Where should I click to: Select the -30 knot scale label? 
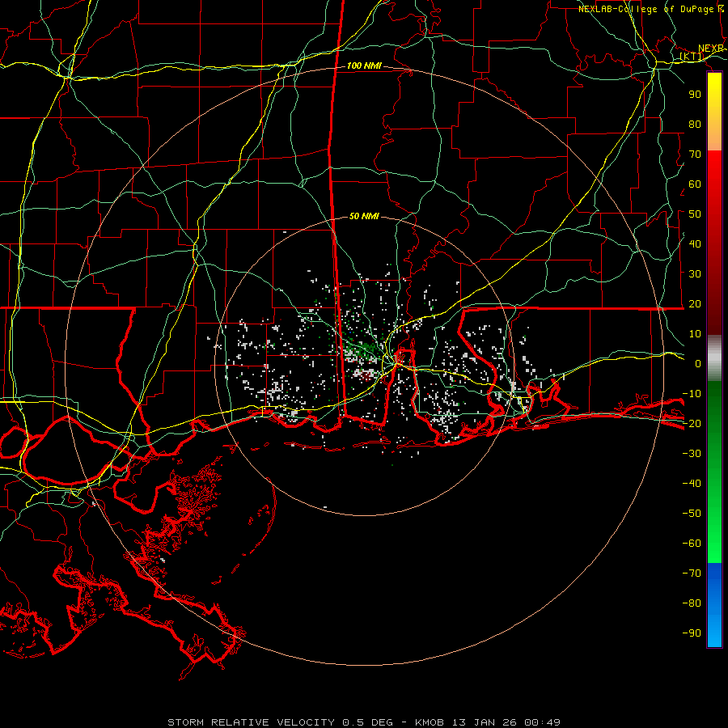pyautogui.click(x=692, y=454)
